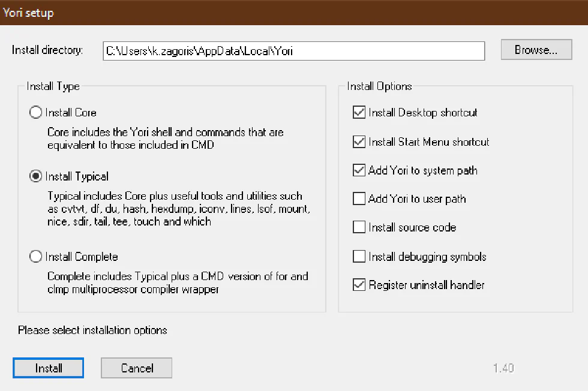Enable Install debugging symbols
This screenshot has width=588, height=391.
[x=359, y=257]
